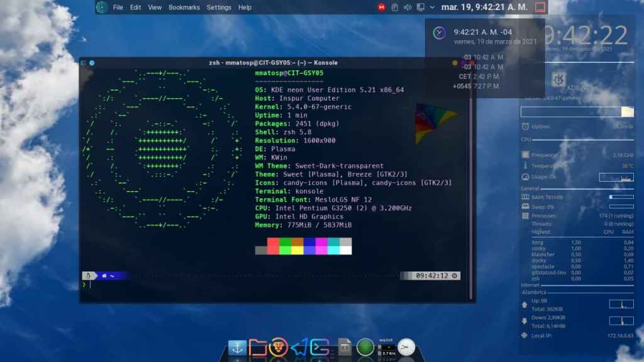
Task: Open the Help menu
Action: [x=245, y=8]
